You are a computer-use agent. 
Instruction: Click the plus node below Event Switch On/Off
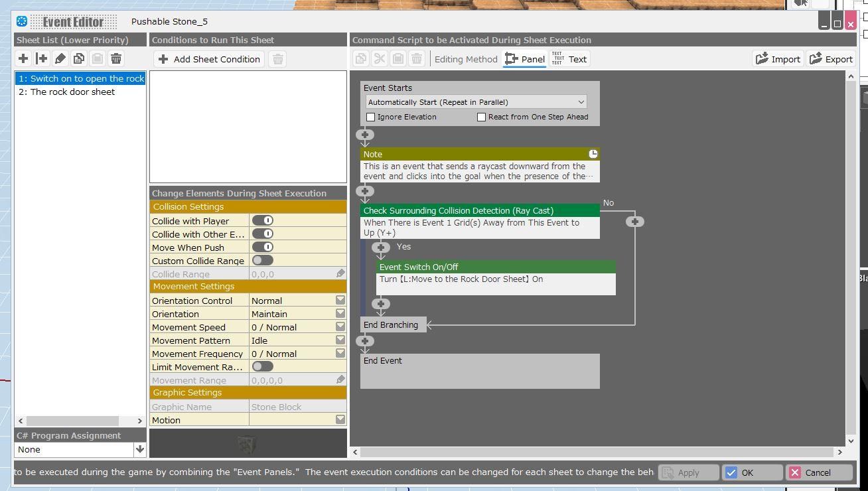coord(381,304)
